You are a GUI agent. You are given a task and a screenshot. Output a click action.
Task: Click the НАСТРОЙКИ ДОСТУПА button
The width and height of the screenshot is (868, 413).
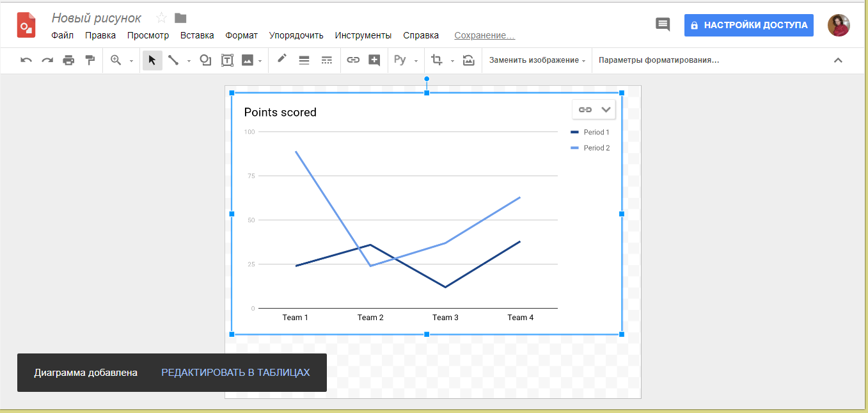(749, 25)
